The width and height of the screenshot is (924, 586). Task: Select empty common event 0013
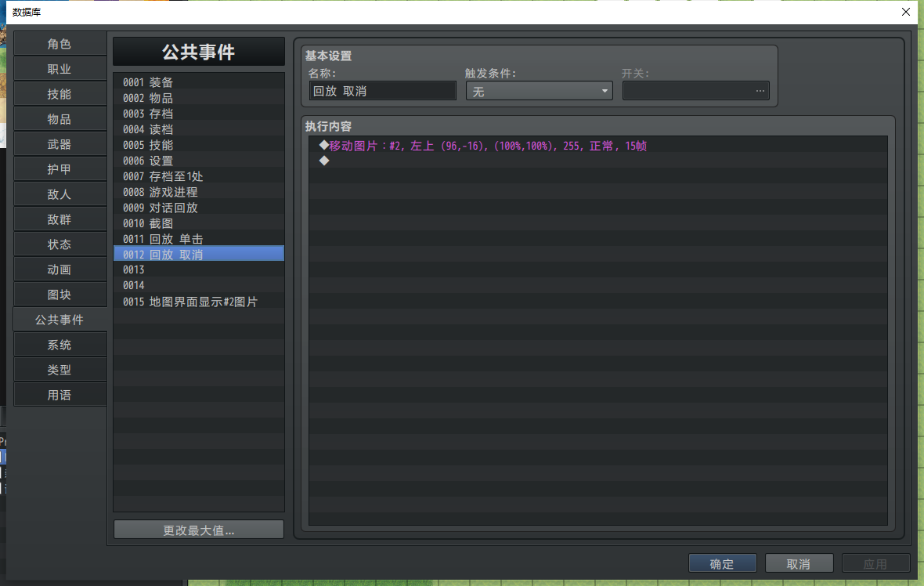(x=199, y=270)
